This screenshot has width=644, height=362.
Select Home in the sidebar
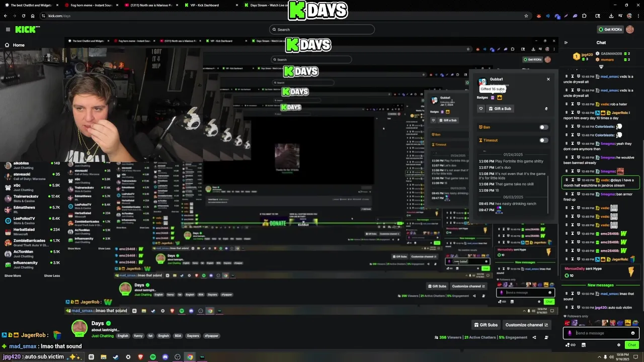pyautogui.click(x=18, y=45)
